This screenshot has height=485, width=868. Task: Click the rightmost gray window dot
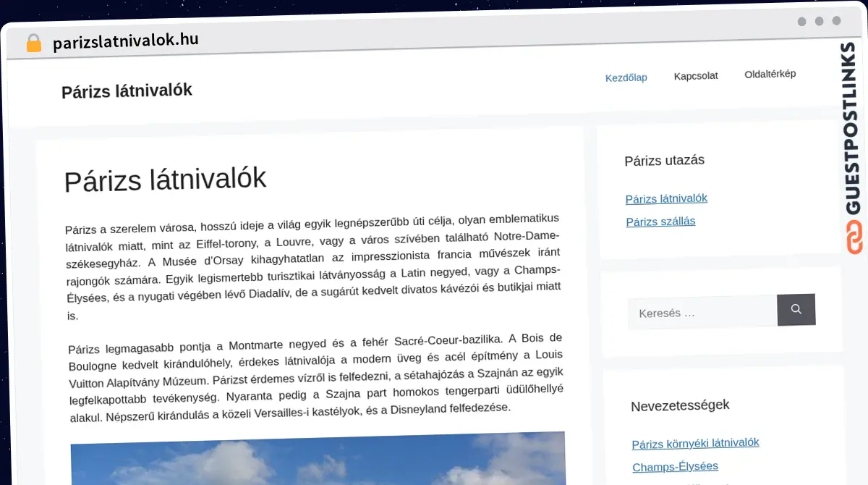[x=836, y=22]
